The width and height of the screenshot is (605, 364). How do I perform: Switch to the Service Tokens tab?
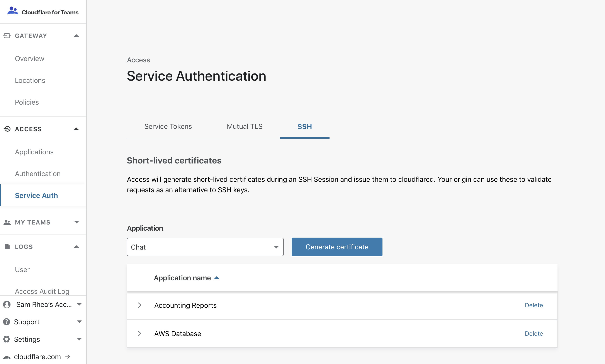point(168,126)
